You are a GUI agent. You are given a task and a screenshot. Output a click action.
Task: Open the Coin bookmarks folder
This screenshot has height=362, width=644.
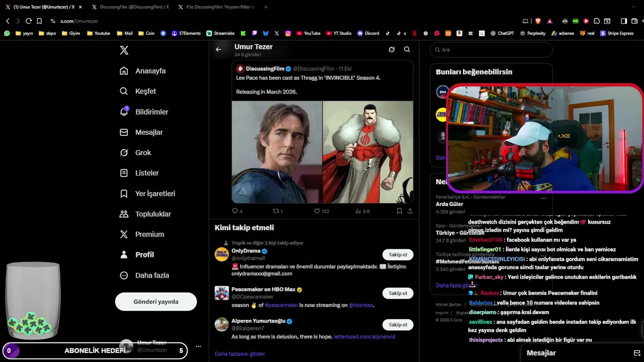[146, 33]
